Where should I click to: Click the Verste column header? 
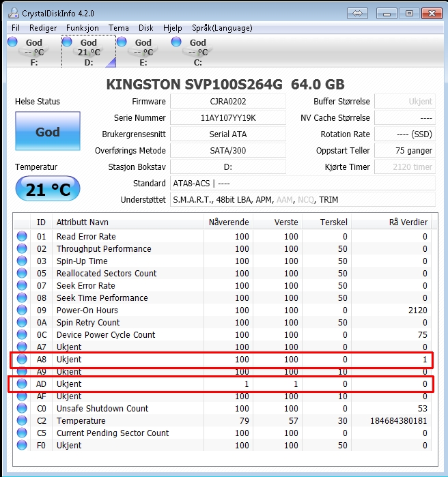click(277, 222)
